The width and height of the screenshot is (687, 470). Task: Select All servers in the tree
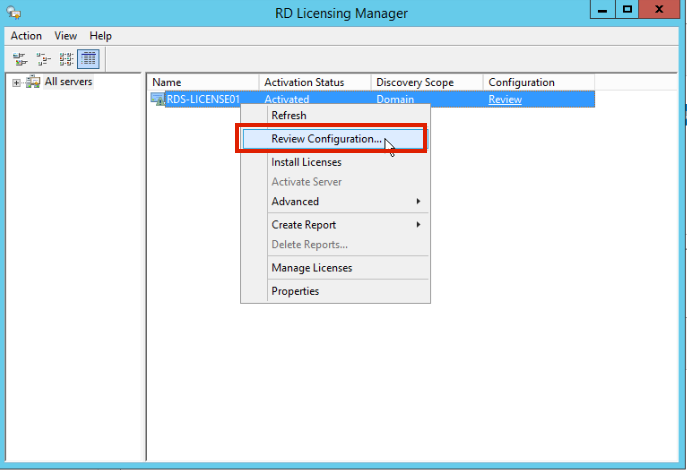(68, 81)
